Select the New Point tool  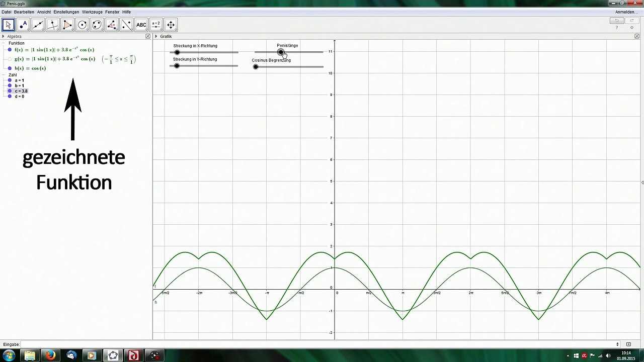point(23,25)
